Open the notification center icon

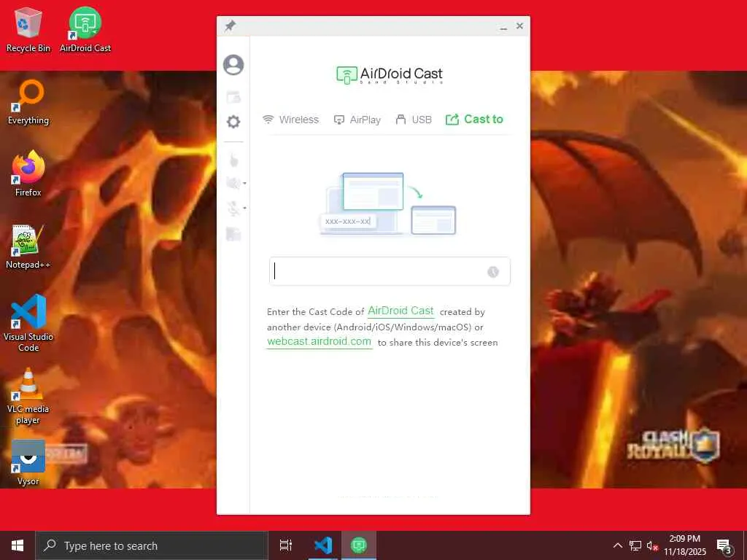724,546
